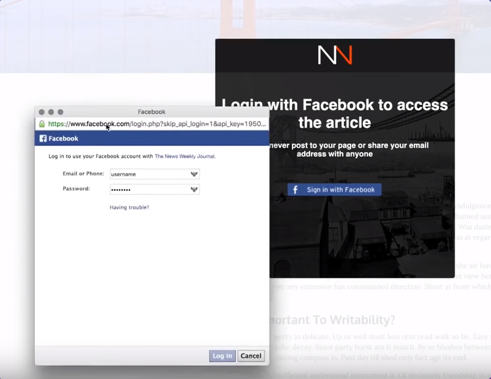Click the Login with Facebook heading text
Viewport: 491px width, 379px height.
pyautogui.click(x=335, y=114)
